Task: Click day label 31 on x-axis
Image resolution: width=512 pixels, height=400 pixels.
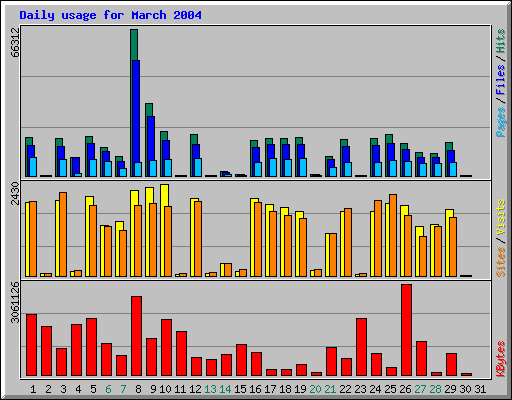Action: [x=480, y=389]
